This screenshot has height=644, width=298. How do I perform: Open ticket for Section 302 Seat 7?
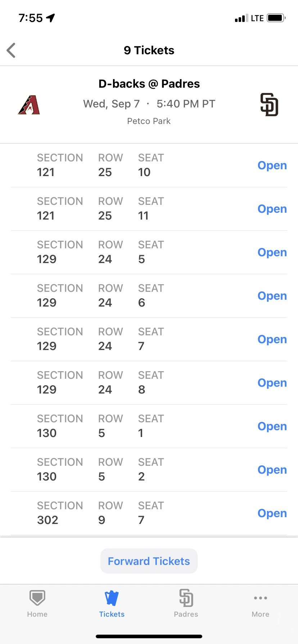pos(272,513)
